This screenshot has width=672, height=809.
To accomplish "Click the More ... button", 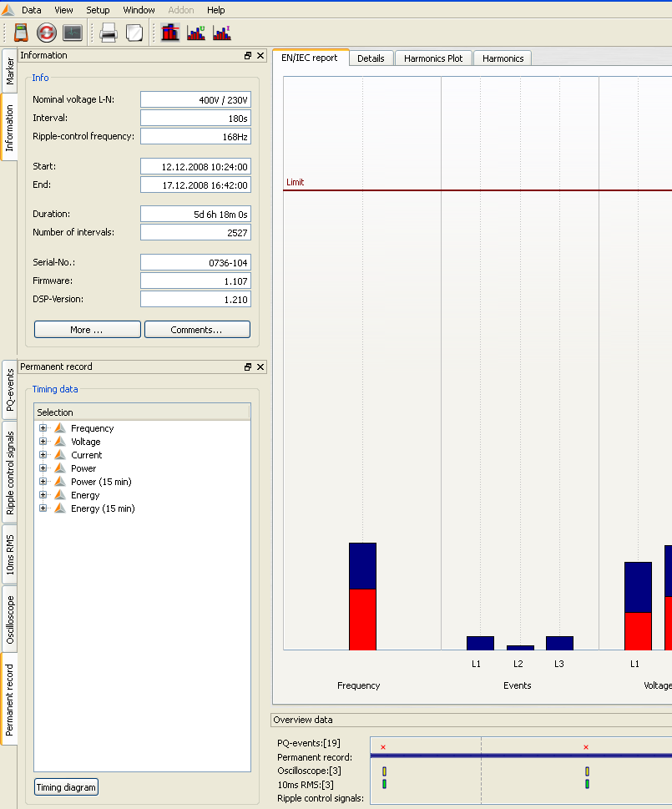I will (x=87, y=330).
